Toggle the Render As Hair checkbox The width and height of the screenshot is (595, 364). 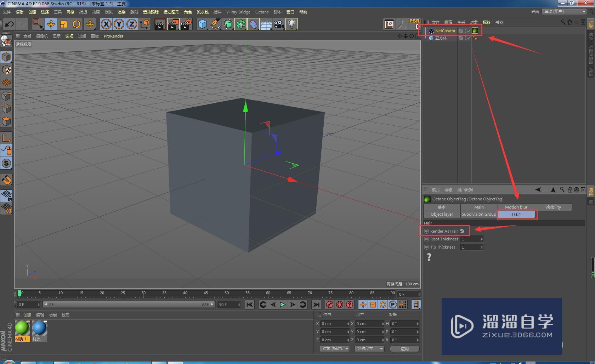coord(462,231)
